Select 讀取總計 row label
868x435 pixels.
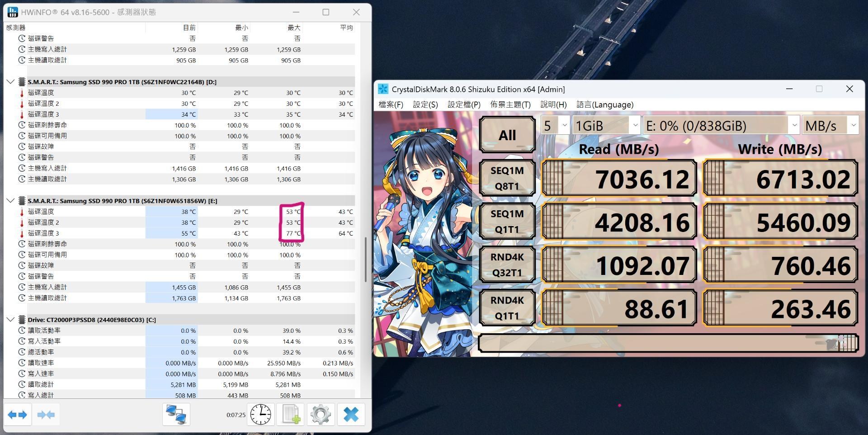click(41, 384)
